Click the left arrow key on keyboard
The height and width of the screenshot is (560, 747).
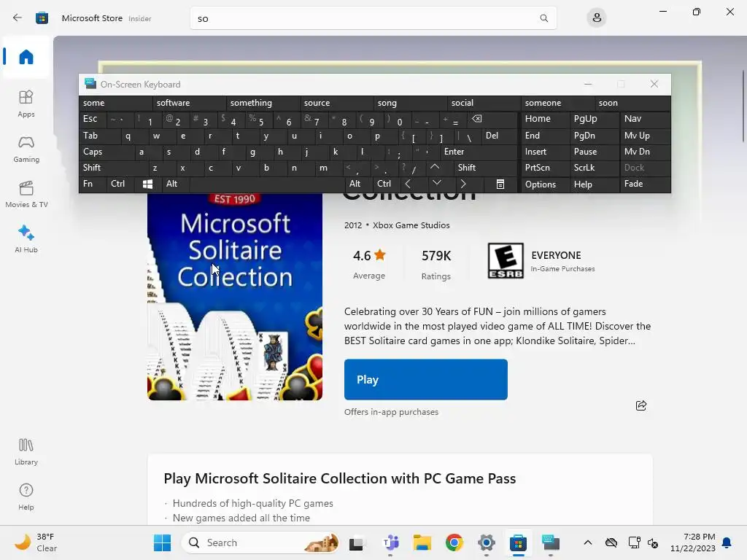(x=409, y=184)
